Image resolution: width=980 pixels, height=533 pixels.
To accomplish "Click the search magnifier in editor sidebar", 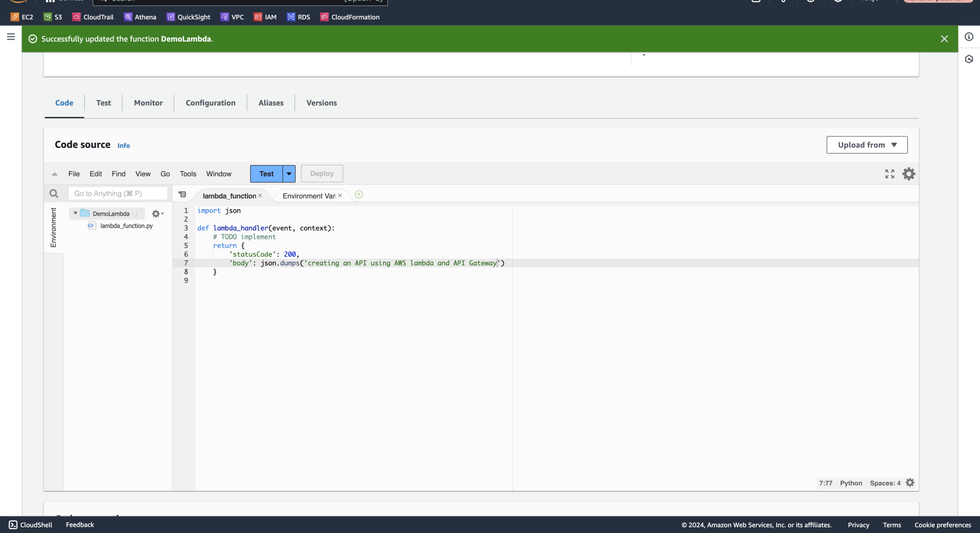I will click(54, 193).
